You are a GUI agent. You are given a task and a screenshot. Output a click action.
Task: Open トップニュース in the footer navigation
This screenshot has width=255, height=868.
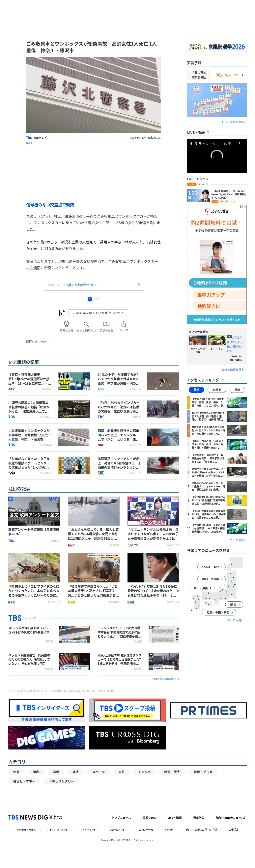click(x=122, y=817)
